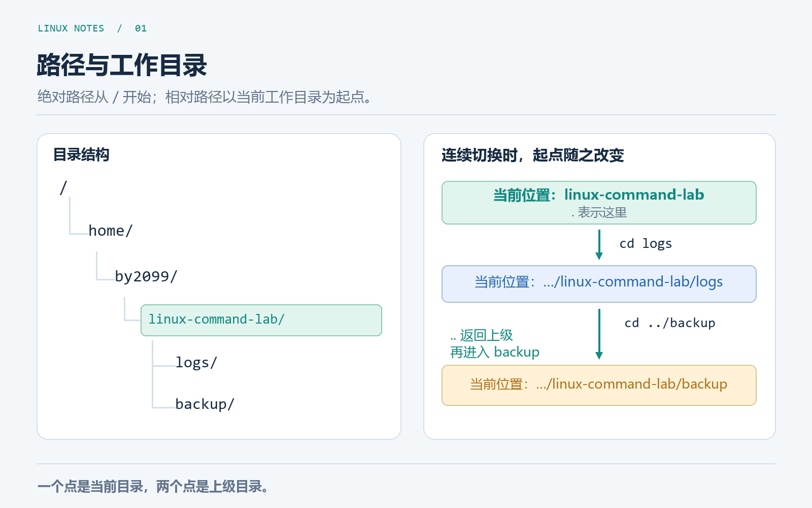Click the subtitle starting with "绝对路径从 /"

click(x=205, y=97)
